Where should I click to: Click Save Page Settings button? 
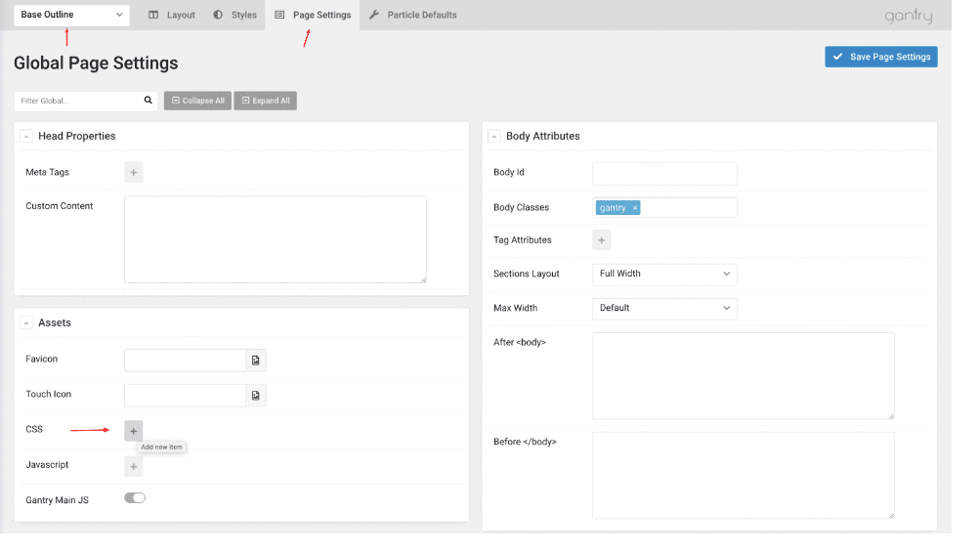880,57
